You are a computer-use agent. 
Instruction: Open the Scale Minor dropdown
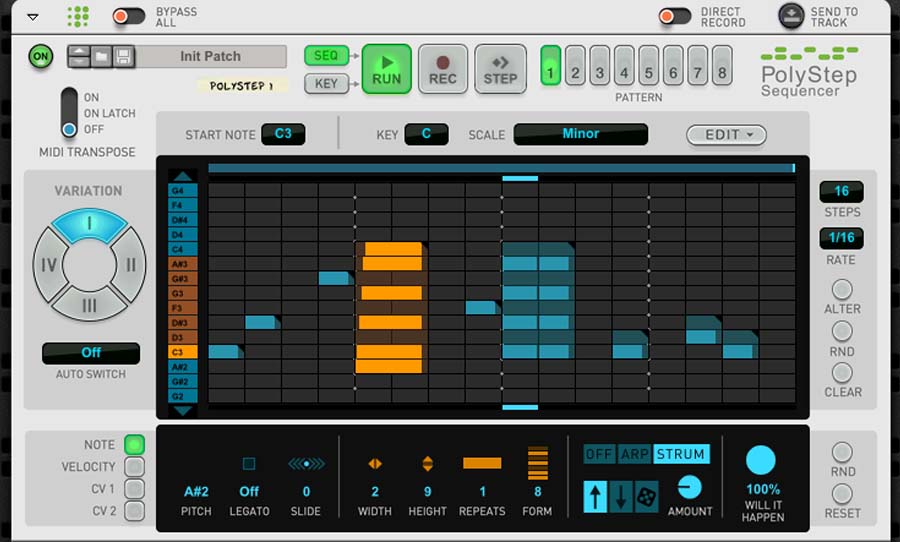click(581, 134)
